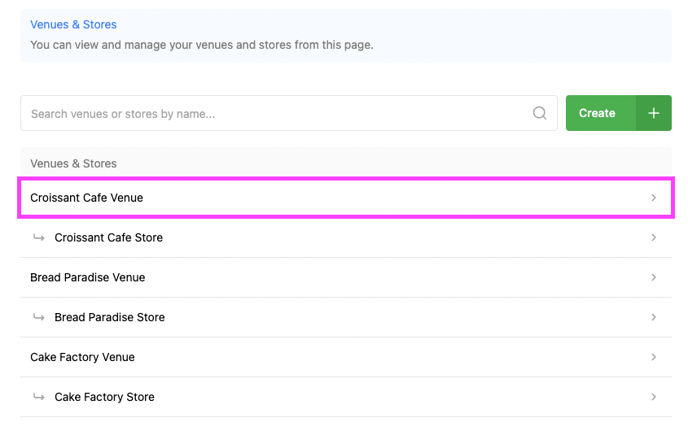Click the plus icon beside Create
Viewport: 688px width, 431px height.
tap(653, 114)
